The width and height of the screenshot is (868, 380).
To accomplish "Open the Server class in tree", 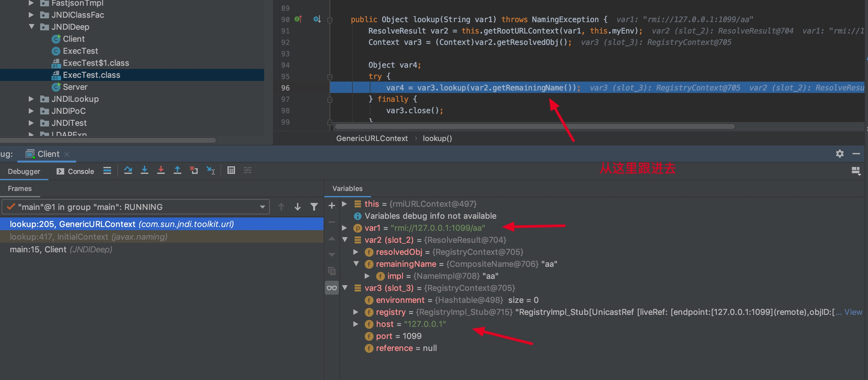I will point(75,87).
